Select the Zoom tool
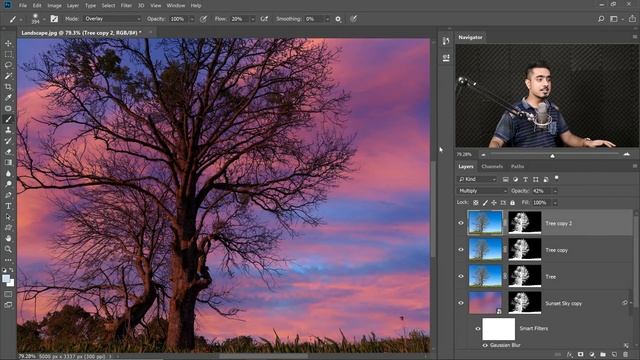Viewport: 640px width, 360px height. pos(8,249)
